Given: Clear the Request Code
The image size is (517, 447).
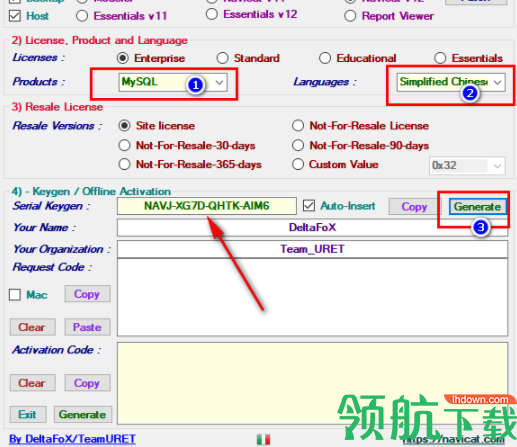Looking at the screenshot, I should 32,327.
